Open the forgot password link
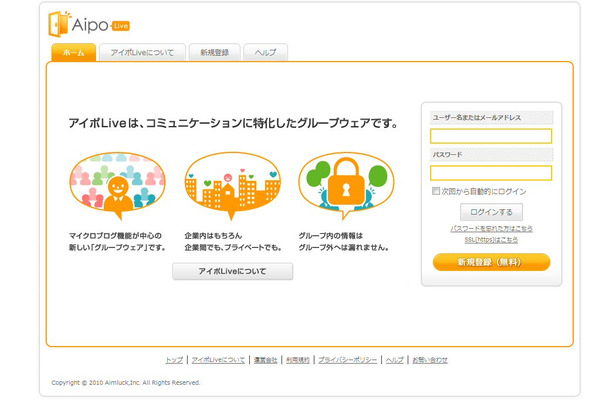This screenshot has height=400, width=610. coord(491,228)
